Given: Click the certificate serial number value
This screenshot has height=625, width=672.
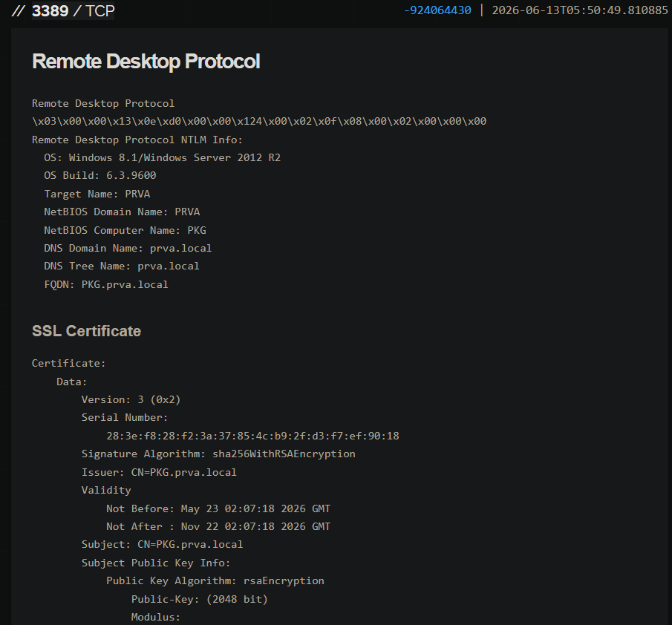Looking at the screenshot, I should (253, 436).
